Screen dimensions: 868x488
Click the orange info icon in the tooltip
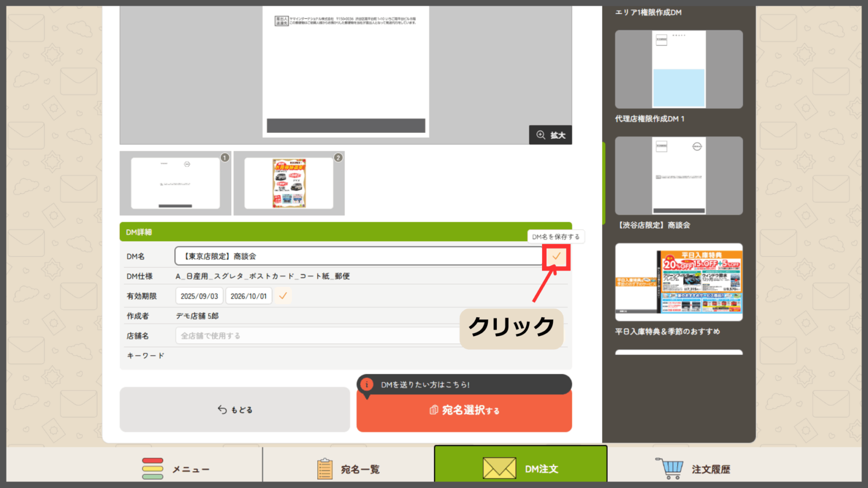367,384
